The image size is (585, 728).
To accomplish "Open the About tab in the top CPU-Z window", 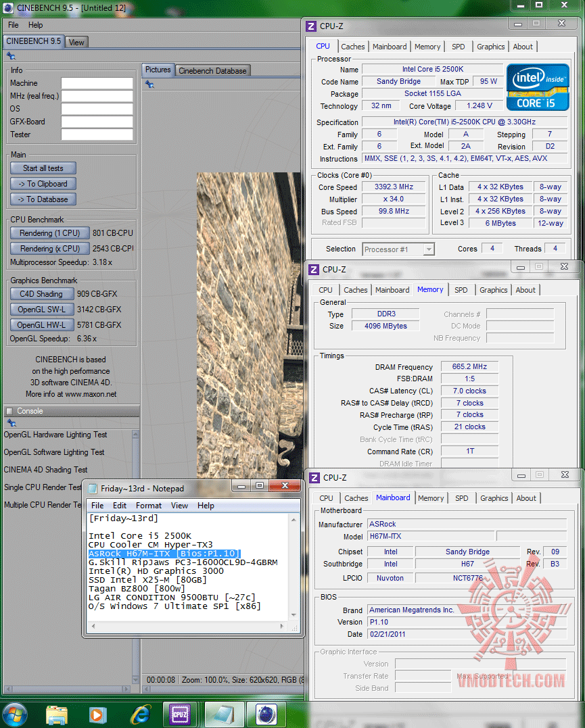I will 523,47.
